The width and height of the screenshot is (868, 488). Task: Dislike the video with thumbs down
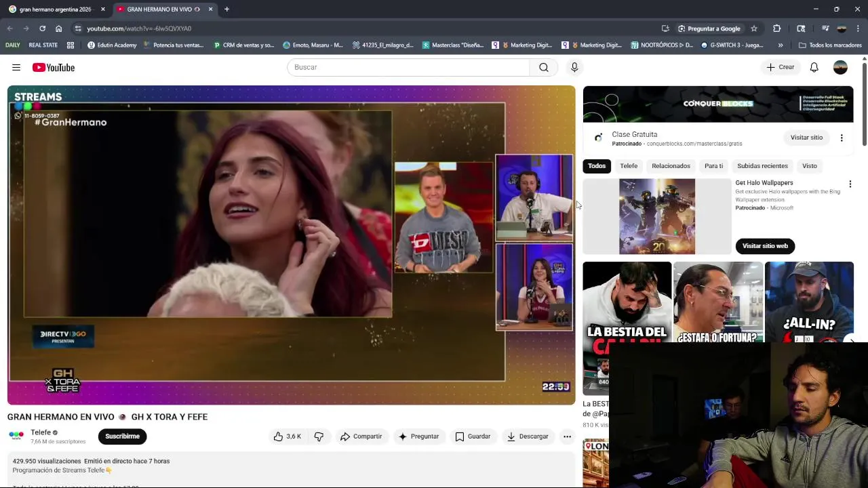pos(319,436)
